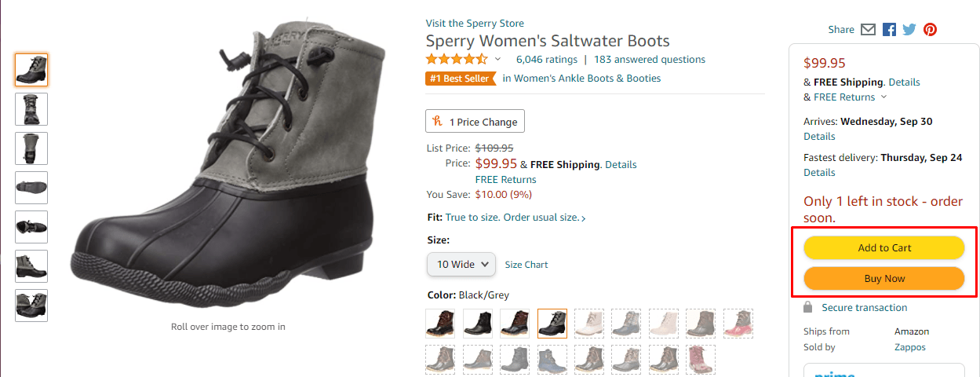Visit the Sperry Store link
Image resolution: width=980 pixels, height=377 pixels.
475,24
